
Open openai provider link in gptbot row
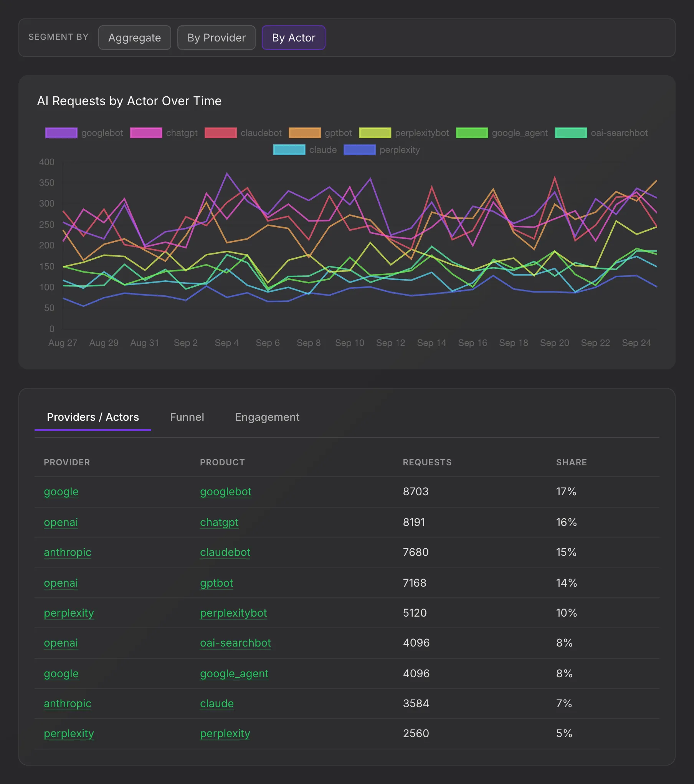(61, 583)
